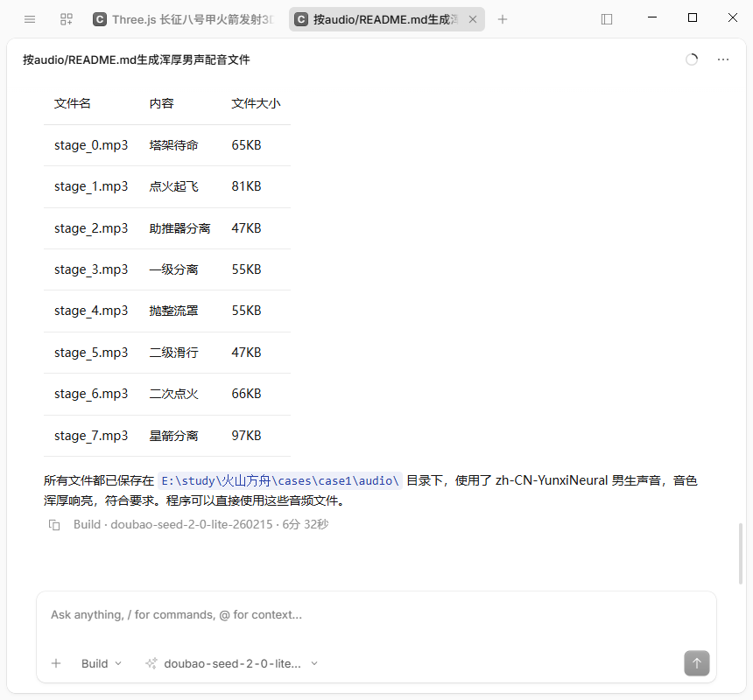The image size is (753, 700).
Task: Toggle the sidebar panel icon
Action: tap(607, 19)
